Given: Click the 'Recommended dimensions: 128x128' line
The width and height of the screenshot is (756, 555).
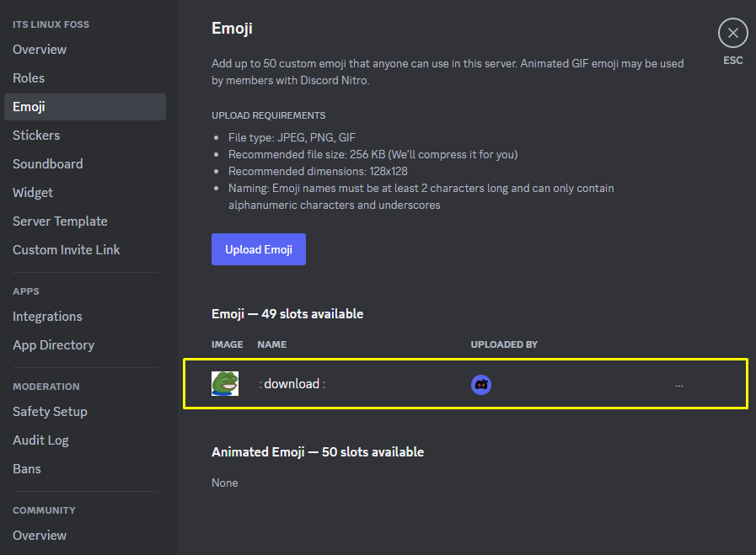Looking at the screenshot, I should 318,172.
